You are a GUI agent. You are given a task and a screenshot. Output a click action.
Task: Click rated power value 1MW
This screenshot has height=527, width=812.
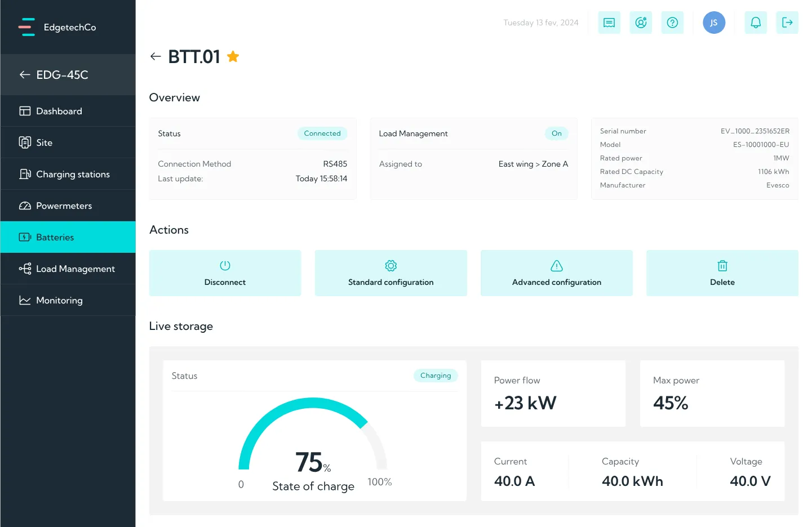click(781, 158)
